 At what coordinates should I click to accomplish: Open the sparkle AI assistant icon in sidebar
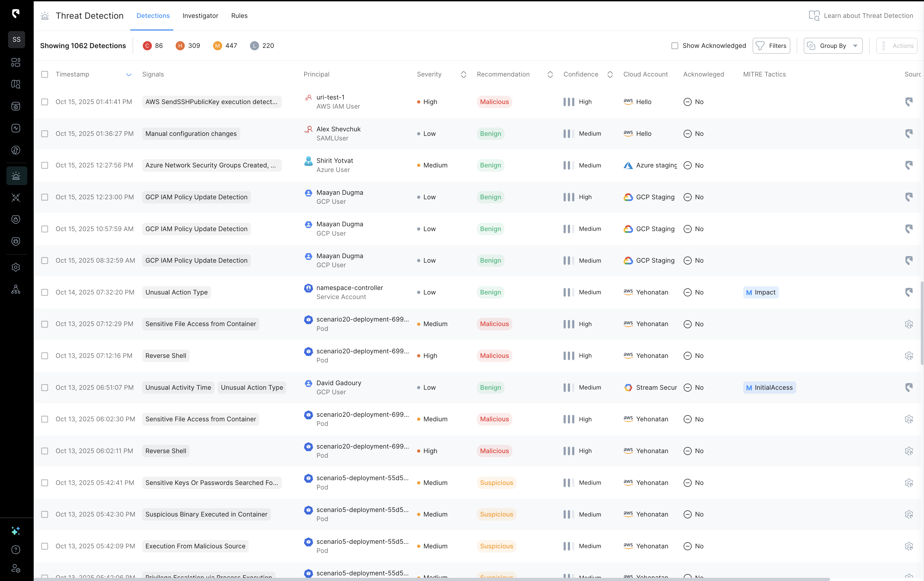tap(16, 531)
